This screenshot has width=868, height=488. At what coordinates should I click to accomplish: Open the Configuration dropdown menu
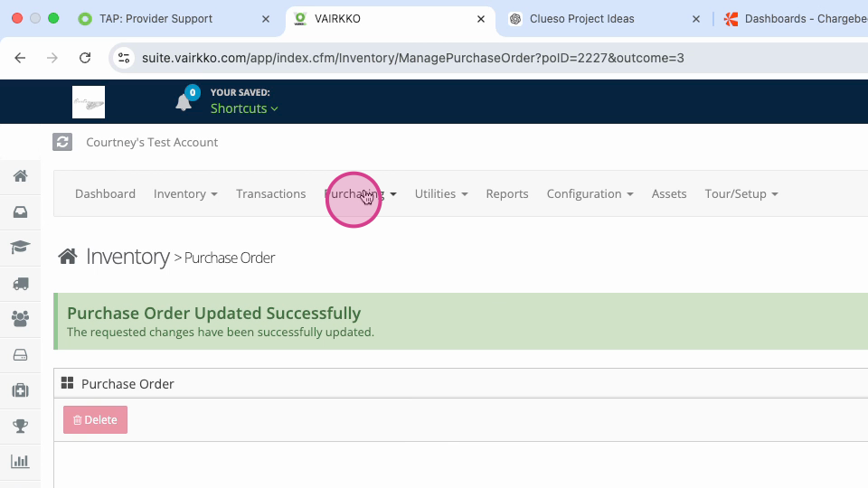[590, 193]
